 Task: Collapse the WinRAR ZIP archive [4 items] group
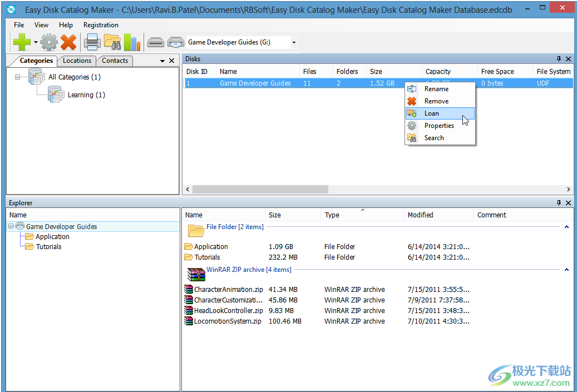tap(566, 270)
